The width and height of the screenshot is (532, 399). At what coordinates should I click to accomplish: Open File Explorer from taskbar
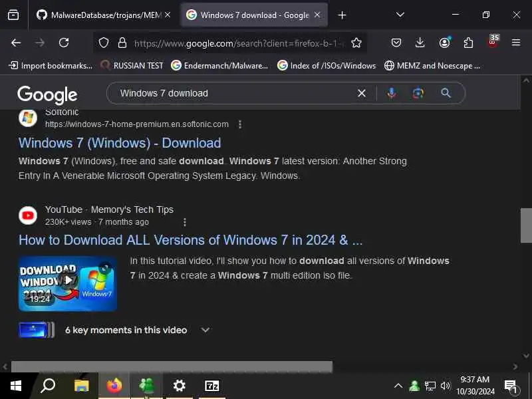tap(81, 386)
